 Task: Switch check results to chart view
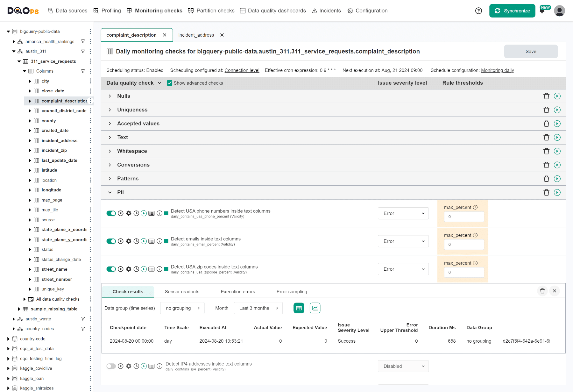click(x=315, y=308)
